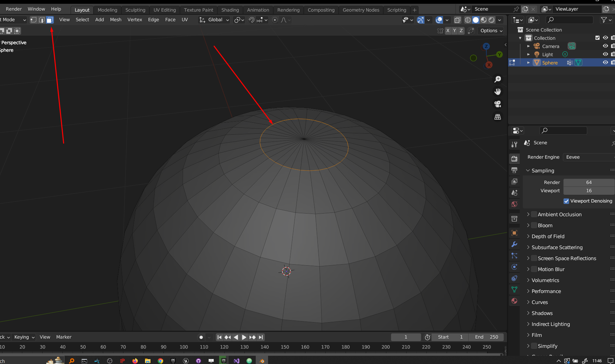Open the Mesh menu

tap(116, 20)
